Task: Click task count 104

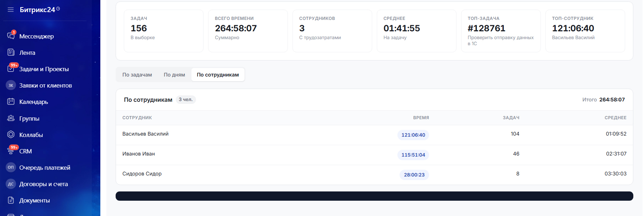Action: pos(515,134)
